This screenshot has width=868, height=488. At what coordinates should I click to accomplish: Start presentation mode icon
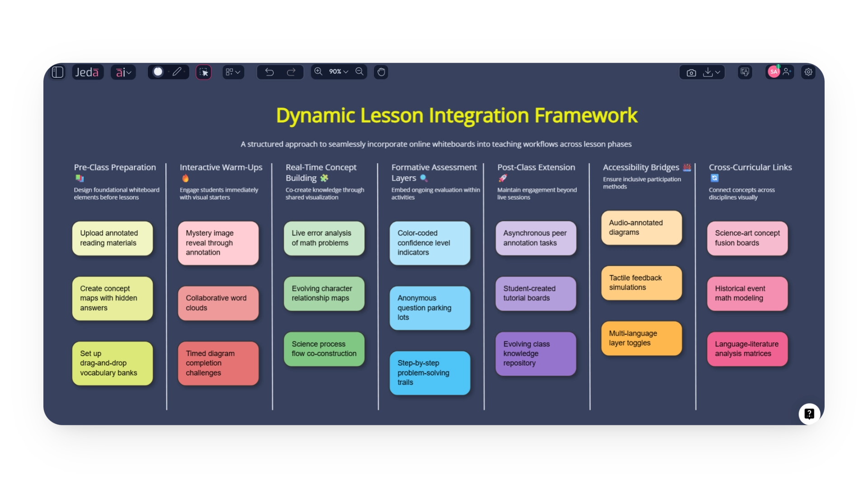(745, 72)
